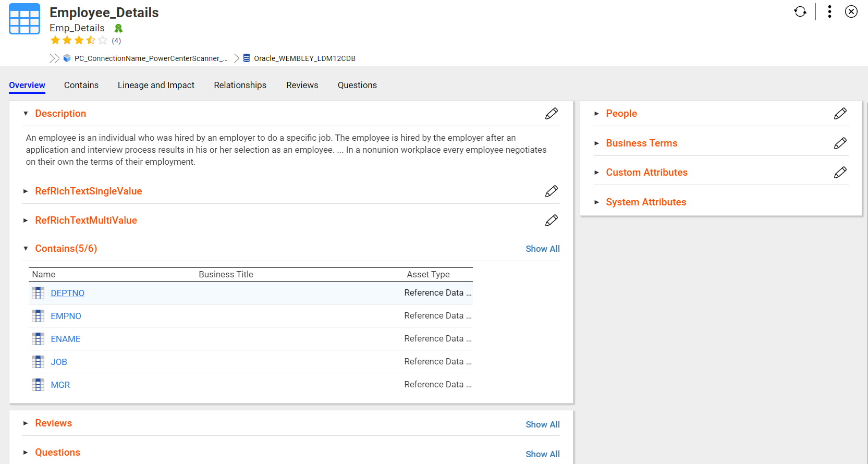This screenshot has height=464, width=868.
Task: Click the MGR column icon
Action: (x=38, y=385)
